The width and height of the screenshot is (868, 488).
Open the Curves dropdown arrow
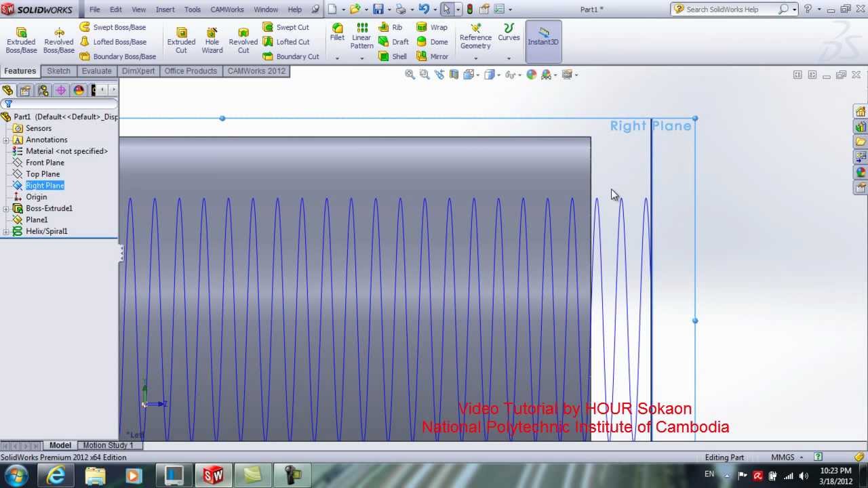509,58
